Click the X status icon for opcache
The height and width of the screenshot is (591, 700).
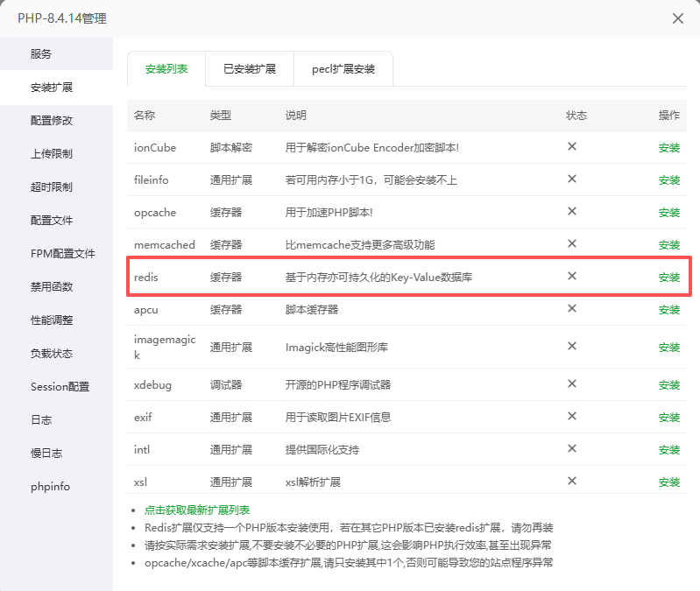[x=572, y=211]
